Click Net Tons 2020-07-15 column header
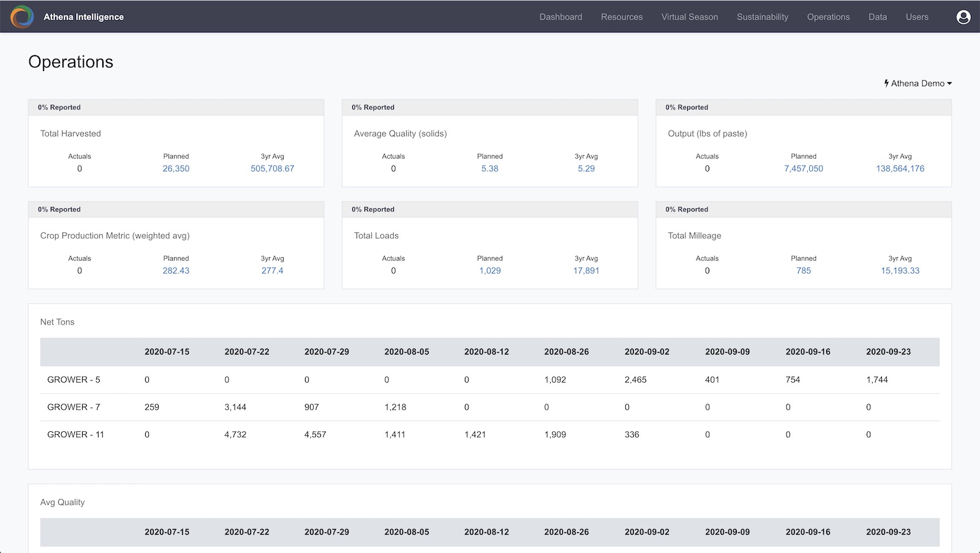Viewport: 980px width, 553px height. [167, 352]
